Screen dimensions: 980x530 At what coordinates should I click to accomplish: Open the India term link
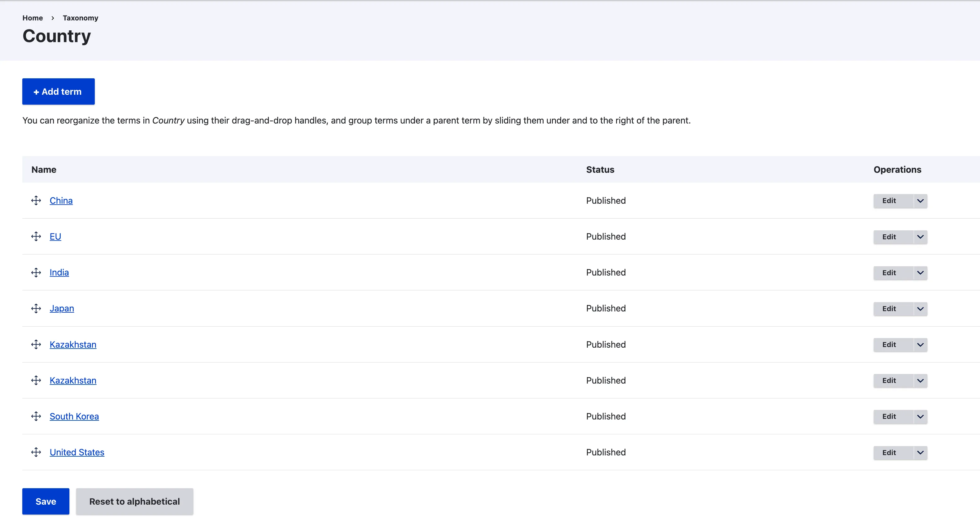(x=59, y=272)
